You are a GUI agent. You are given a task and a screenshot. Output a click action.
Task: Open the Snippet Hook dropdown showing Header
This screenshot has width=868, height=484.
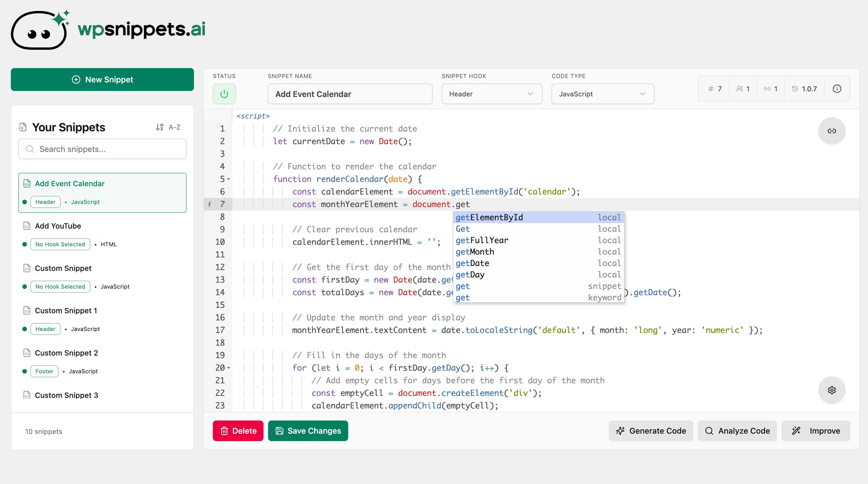click(491, 94)
